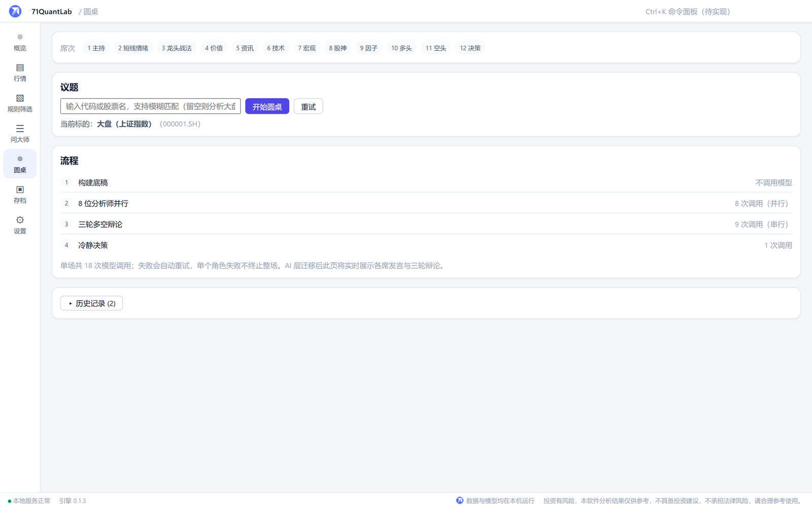Select seat chip 10 多头
812x508 pixels.
[x=401, y=48]
